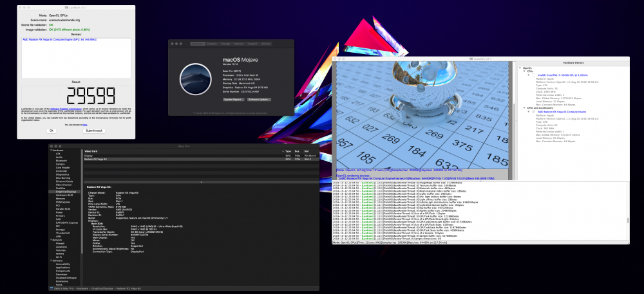Collapse the Hardware section in System Report sidebar

[x=50, y=150]
